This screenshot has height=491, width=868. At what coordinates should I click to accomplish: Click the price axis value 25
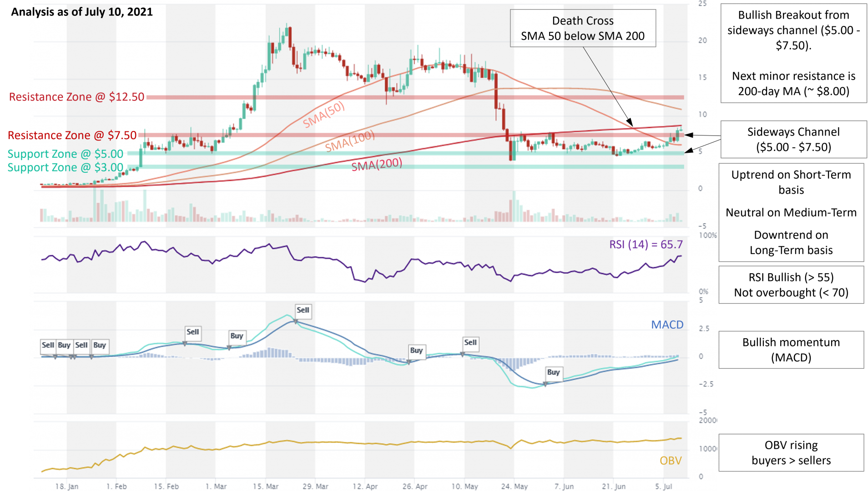(x=703, y=4)
